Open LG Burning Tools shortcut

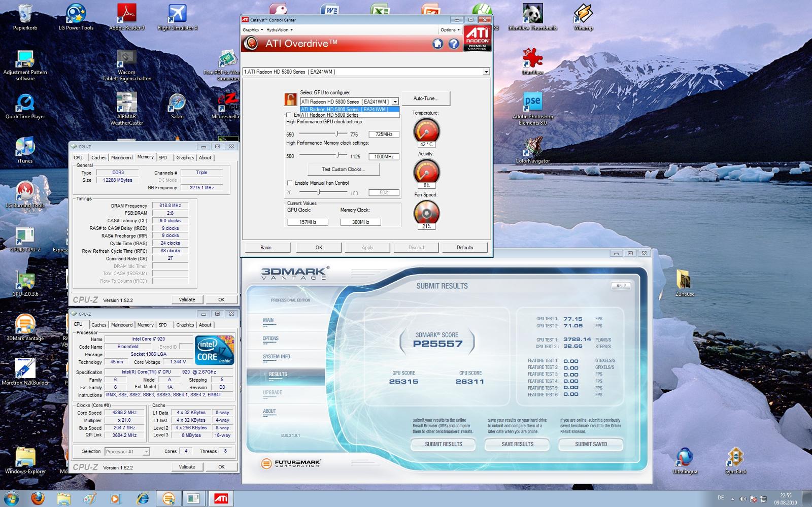click(25, 195)
